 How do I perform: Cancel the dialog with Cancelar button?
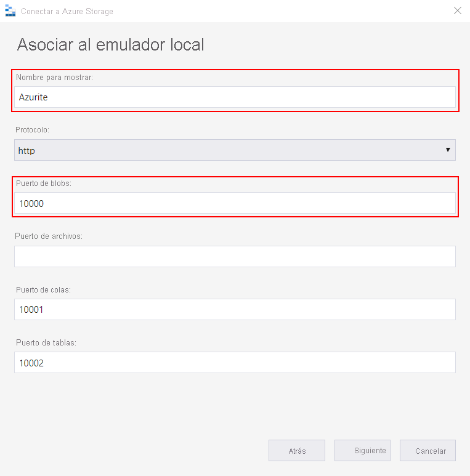click(427, 451)
